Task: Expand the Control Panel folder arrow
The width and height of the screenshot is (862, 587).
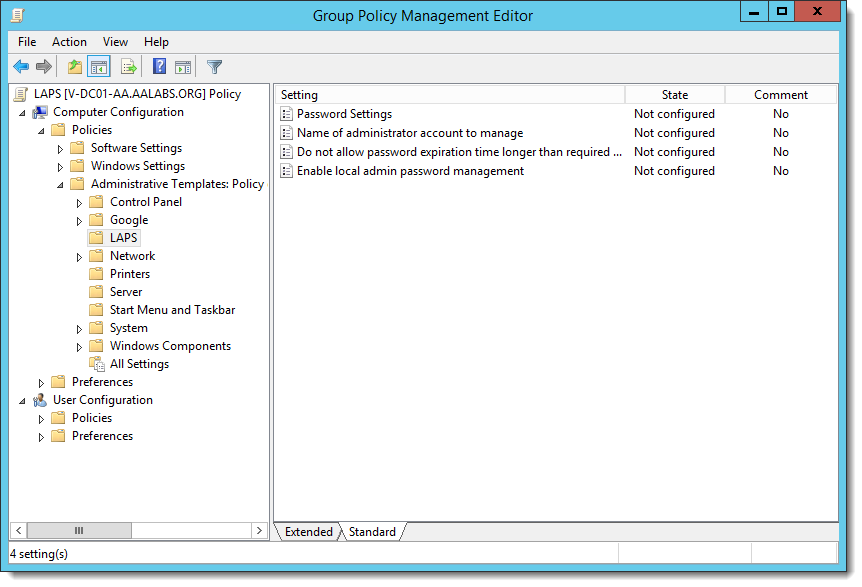Action: point(79,203)
